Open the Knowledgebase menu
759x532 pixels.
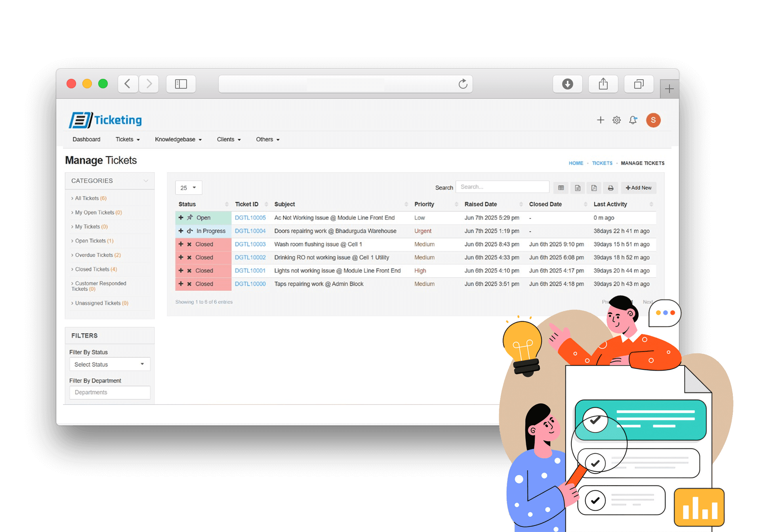pos(178,139)
